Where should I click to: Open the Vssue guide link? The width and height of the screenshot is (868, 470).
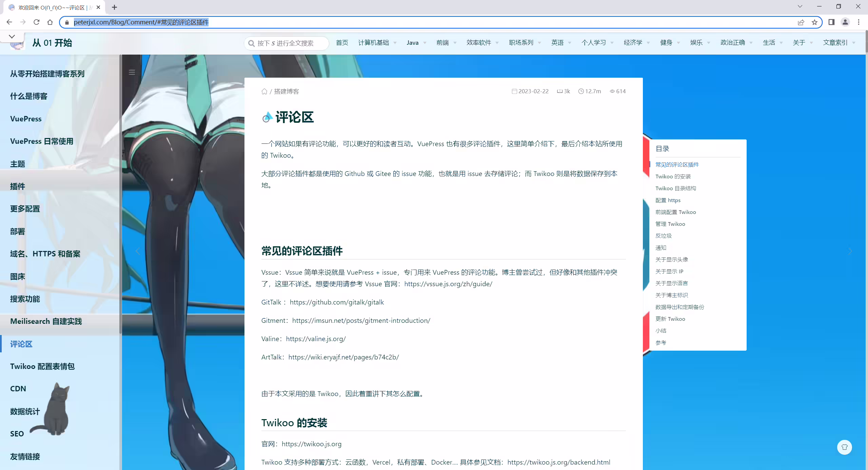(x=448, y=284)
